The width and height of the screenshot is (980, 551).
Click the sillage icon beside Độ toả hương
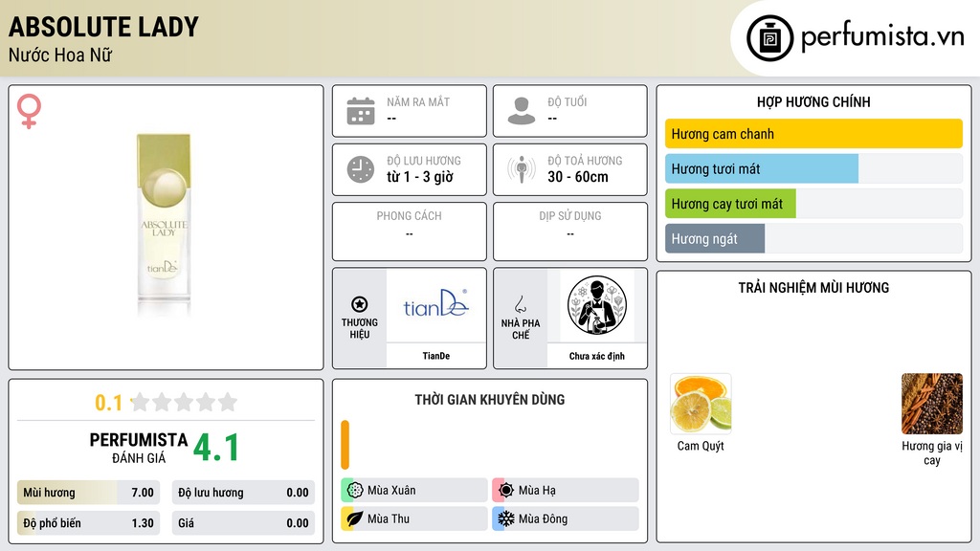click(522, 169)
